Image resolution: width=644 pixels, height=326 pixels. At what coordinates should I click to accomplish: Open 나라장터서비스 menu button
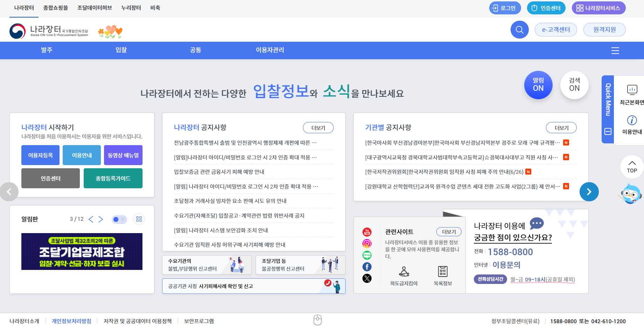pyautogui.click(x=598, y=8)
